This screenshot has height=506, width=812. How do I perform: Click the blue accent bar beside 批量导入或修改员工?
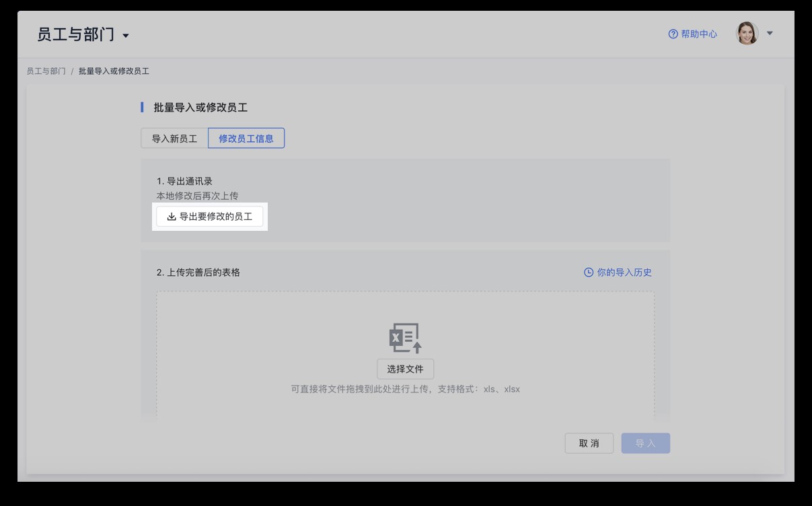click(141, 108)
